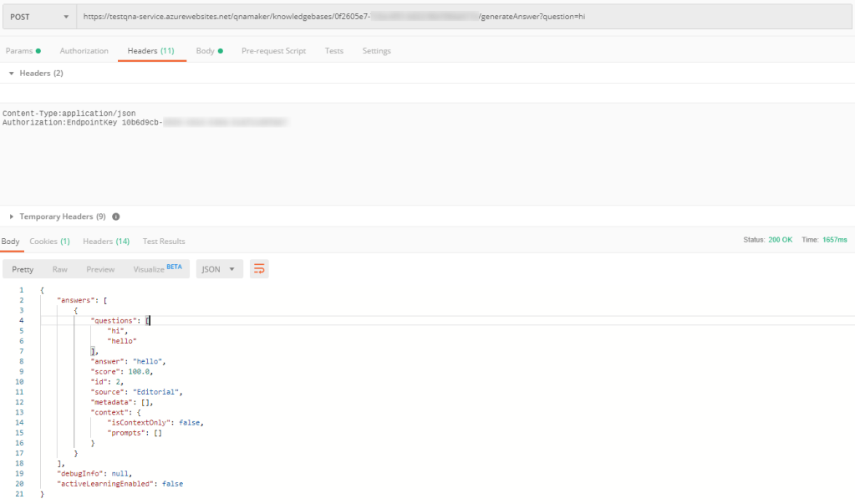Viewport: 855px width, 504px height.
Task: Open the POST method dropdown
Action: [38, 17]
